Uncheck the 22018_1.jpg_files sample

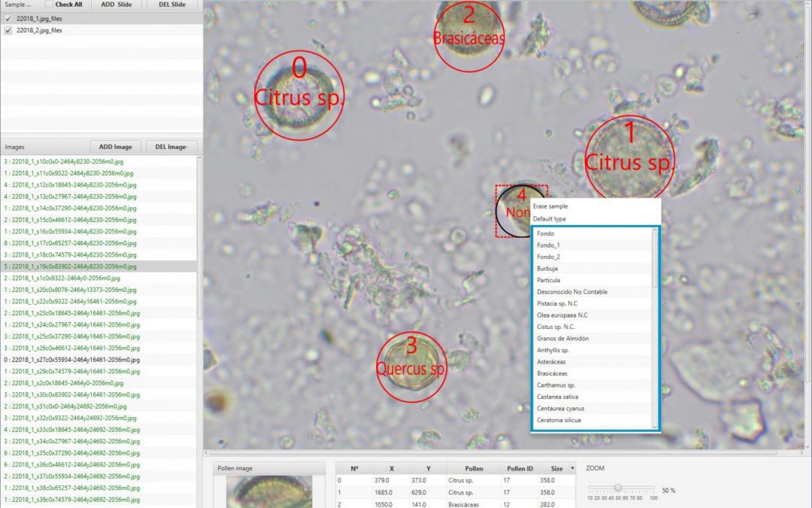click(x=8, y=19)
